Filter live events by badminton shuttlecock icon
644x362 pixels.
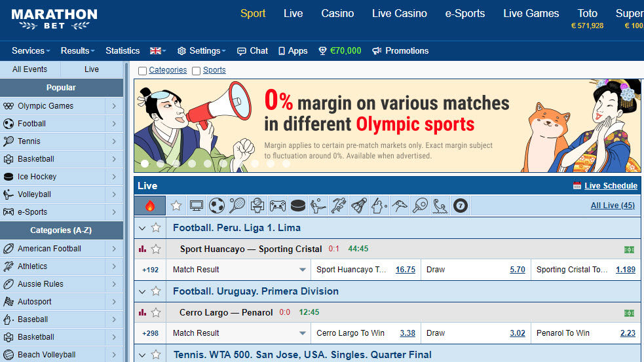click(359, 206)
